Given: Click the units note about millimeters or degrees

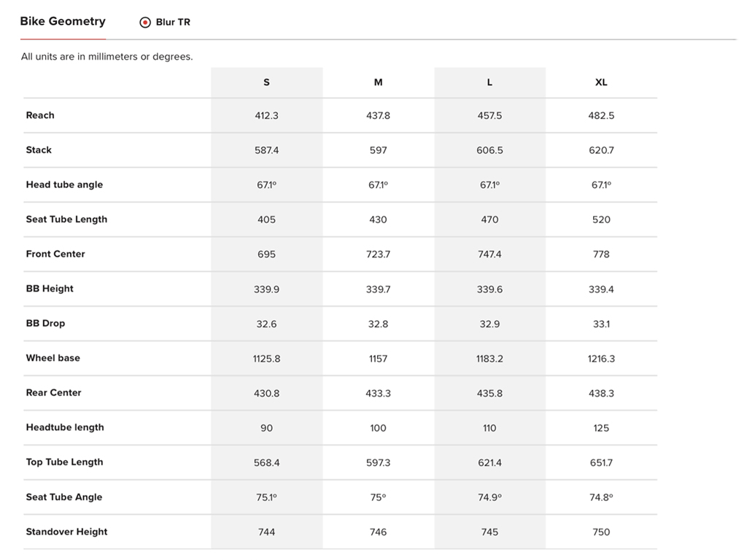Looking at the screenshot, I should [107, 56].
